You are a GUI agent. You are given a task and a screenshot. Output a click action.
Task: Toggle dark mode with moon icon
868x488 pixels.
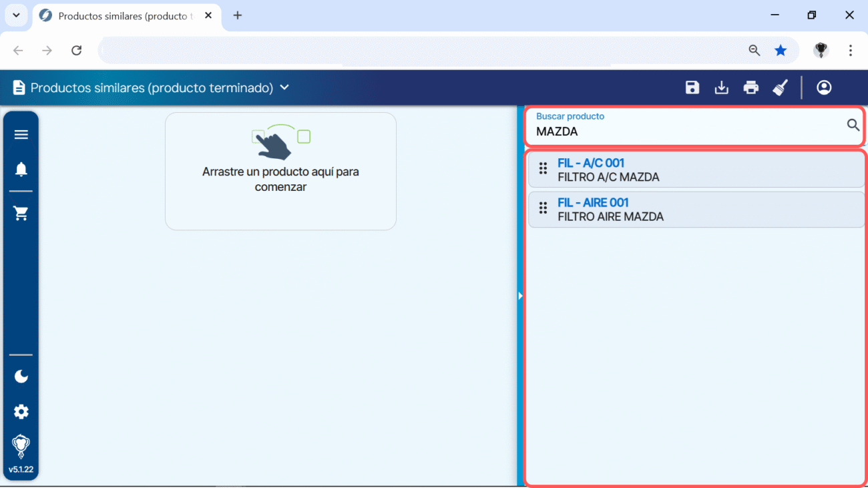21,377
